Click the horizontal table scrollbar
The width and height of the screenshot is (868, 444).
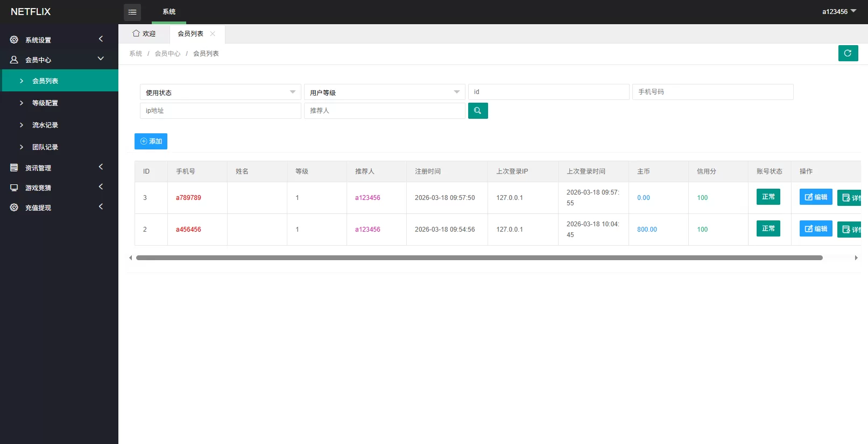pos(479,258)
